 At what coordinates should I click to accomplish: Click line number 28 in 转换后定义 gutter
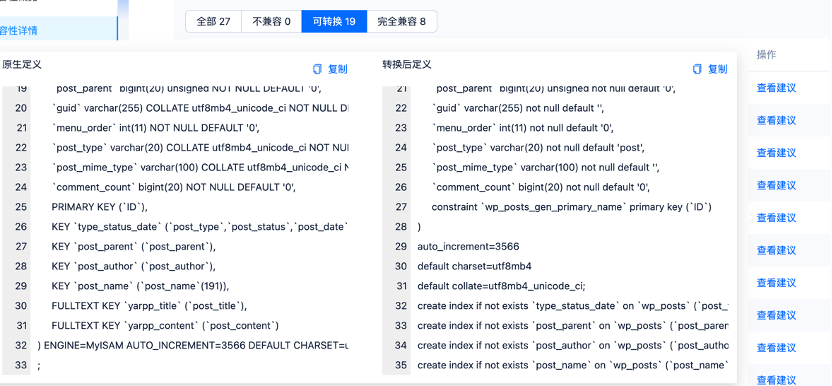pos(401,227)
